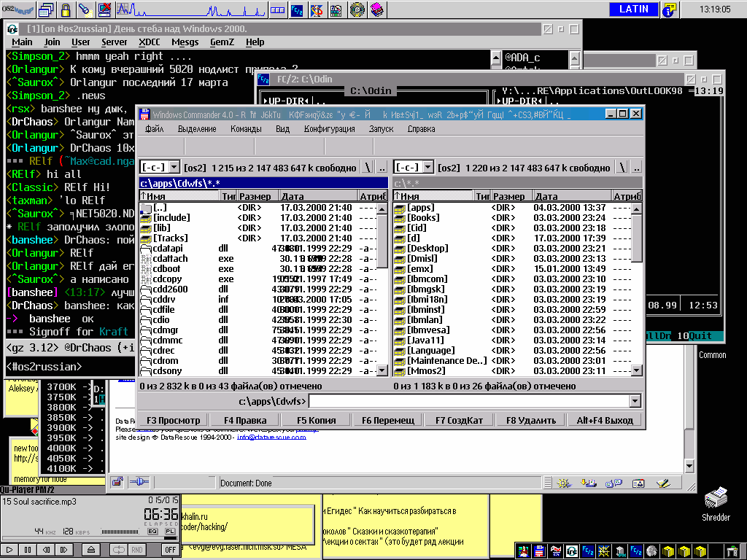Open the Команды menu in Windows Commander
This screenshot has width=747, height=560.
(246, 129)
